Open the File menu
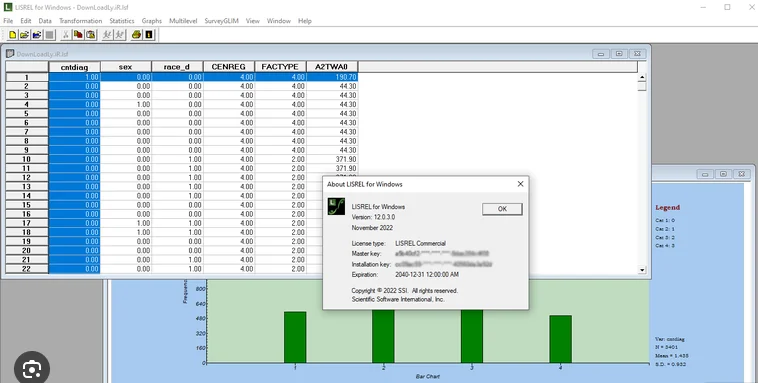The image size is (758, 383). coord(8,21)
